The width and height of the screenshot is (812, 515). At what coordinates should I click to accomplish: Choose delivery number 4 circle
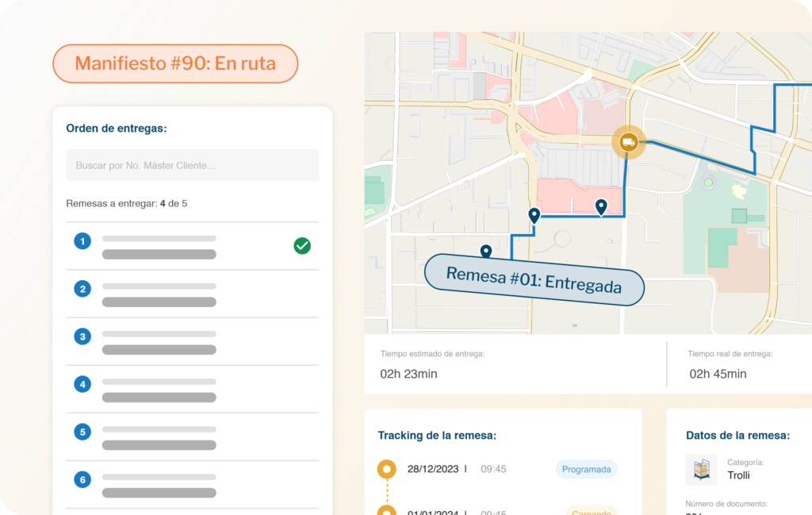pos(82,384)
